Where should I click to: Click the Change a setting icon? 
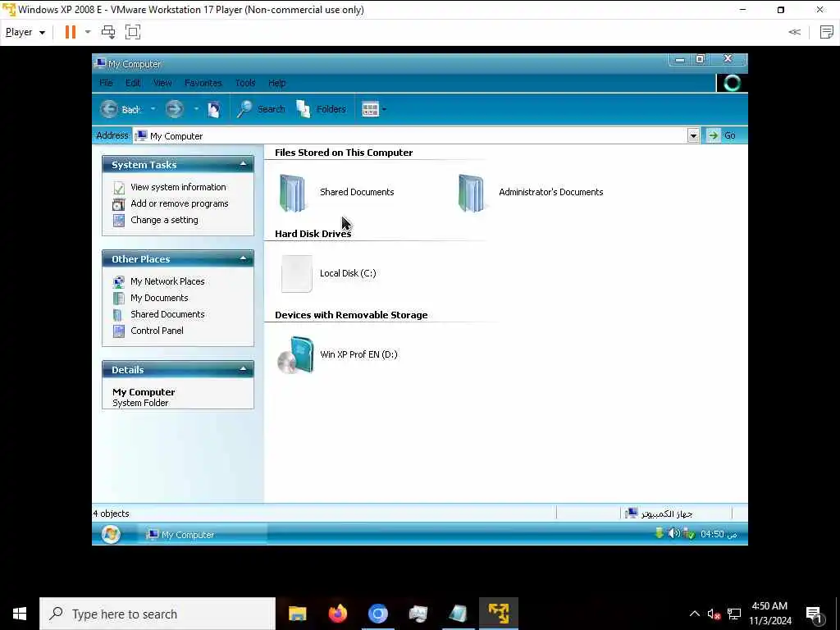click(119, 220)
